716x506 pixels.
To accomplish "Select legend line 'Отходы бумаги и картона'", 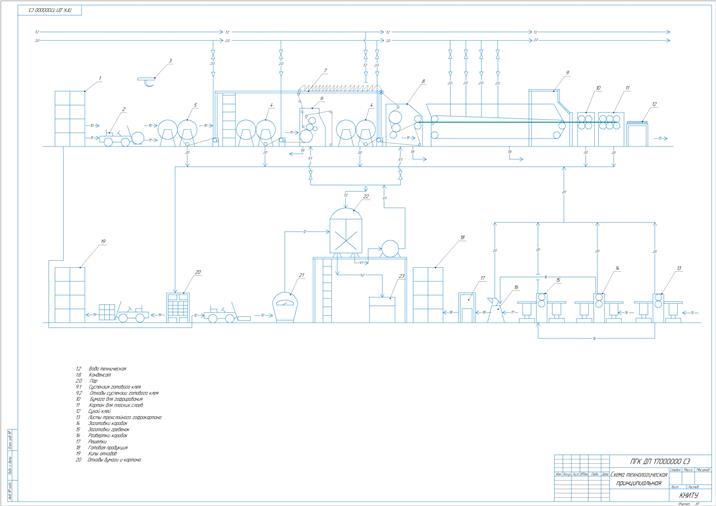I will [x=114, y=460].
